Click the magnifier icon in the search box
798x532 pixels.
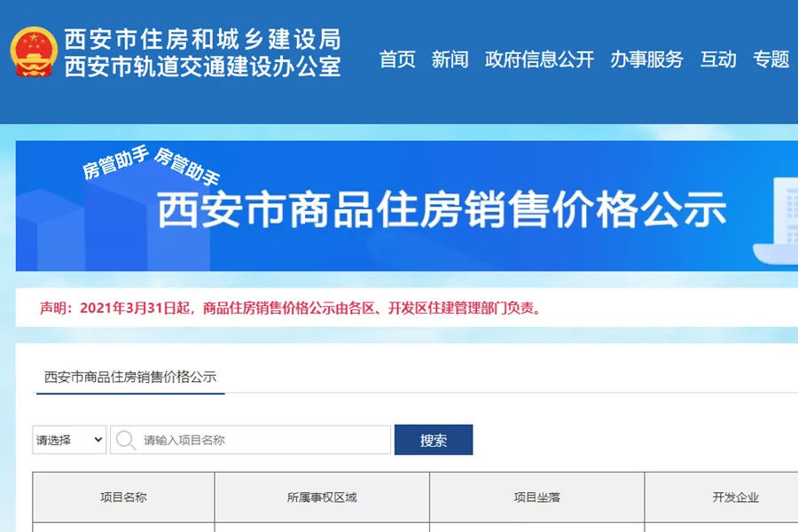tap(124, 440)
